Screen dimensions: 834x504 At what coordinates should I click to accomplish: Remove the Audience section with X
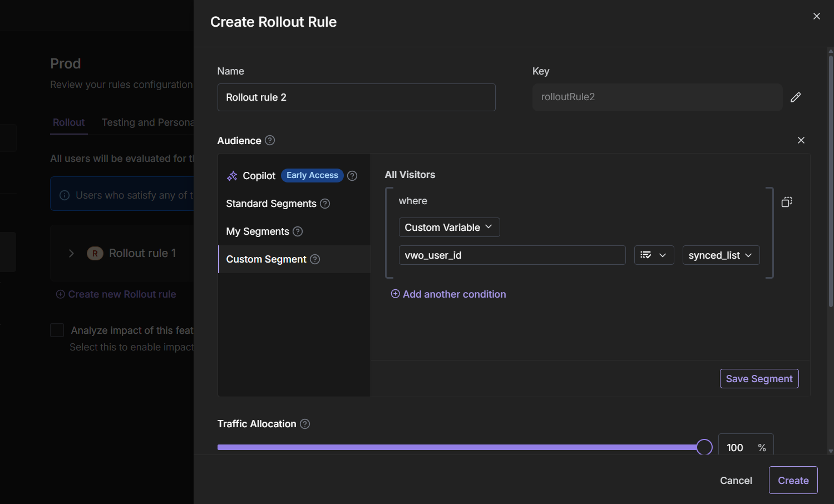801,140
